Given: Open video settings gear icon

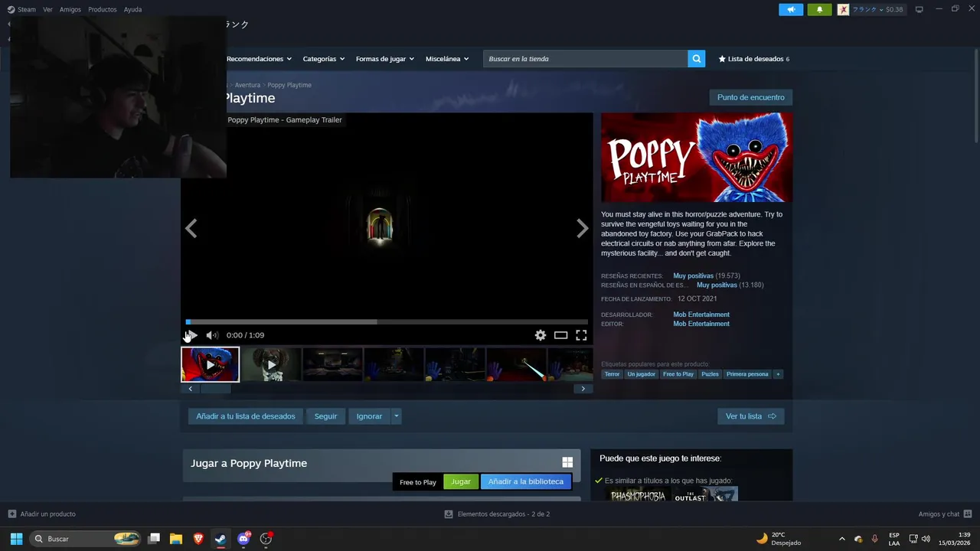Looking at the screenshot, I should [541, 335].
